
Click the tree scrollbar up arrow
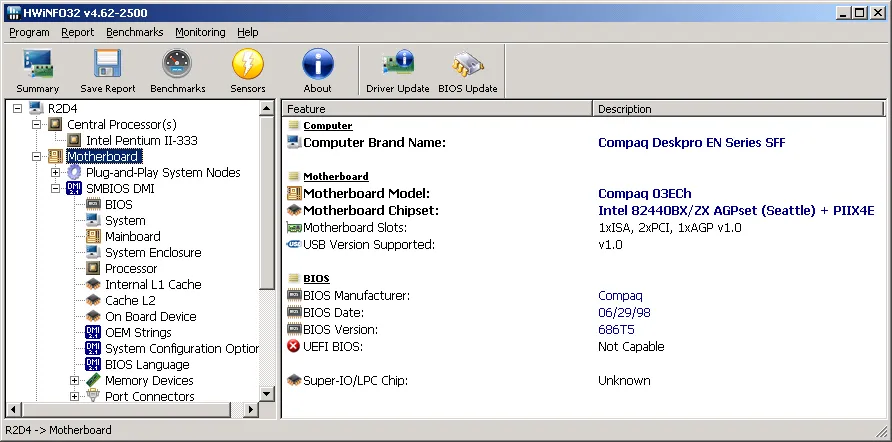tap(267, 108)
